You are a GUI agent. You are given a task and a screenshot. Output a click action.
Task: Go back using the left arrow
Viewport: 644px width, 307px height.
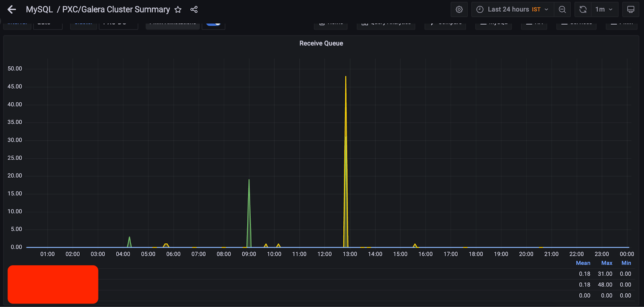(x=12, y=9)
